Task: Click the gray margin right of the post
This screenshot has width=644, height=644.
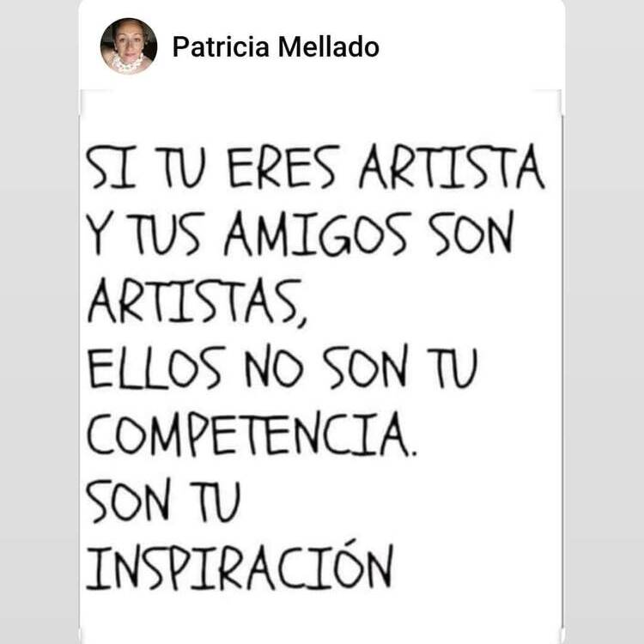Action: tap(605, 322)
